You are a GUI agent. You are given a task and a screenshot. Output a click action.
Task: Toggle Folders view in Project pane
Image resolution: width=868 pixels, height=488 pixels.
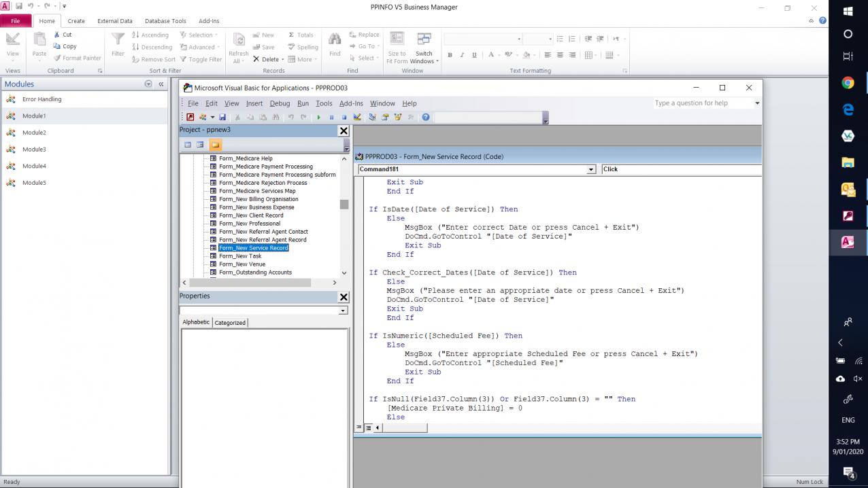(x=215, y=145)
